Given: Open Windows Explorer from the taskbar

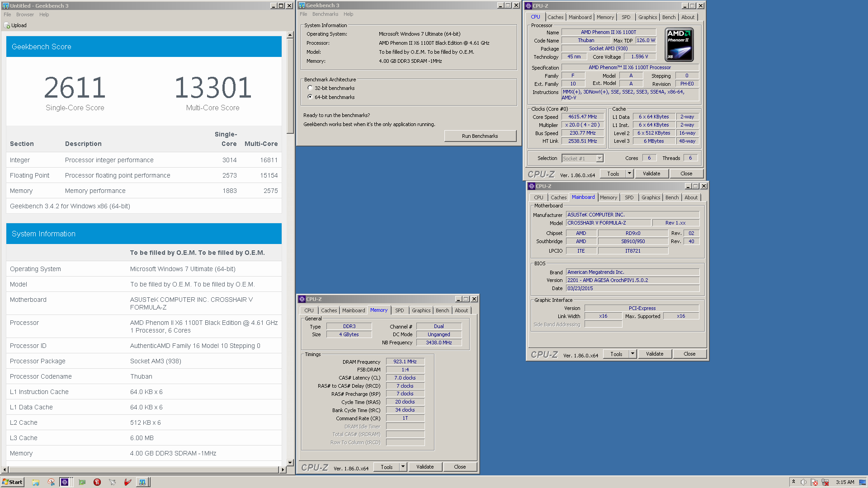Looking at the screenshot, I should 36,482.
